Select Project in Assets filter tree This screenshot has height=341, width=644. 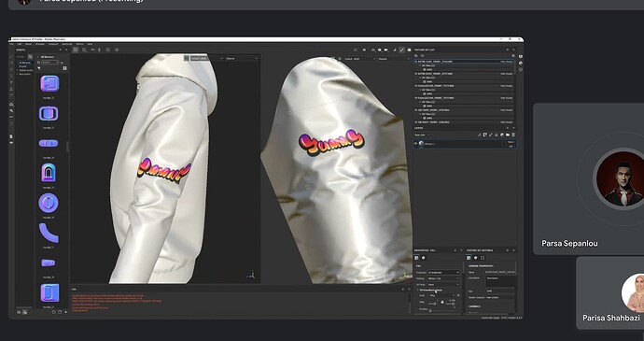(x=22, y=66)
